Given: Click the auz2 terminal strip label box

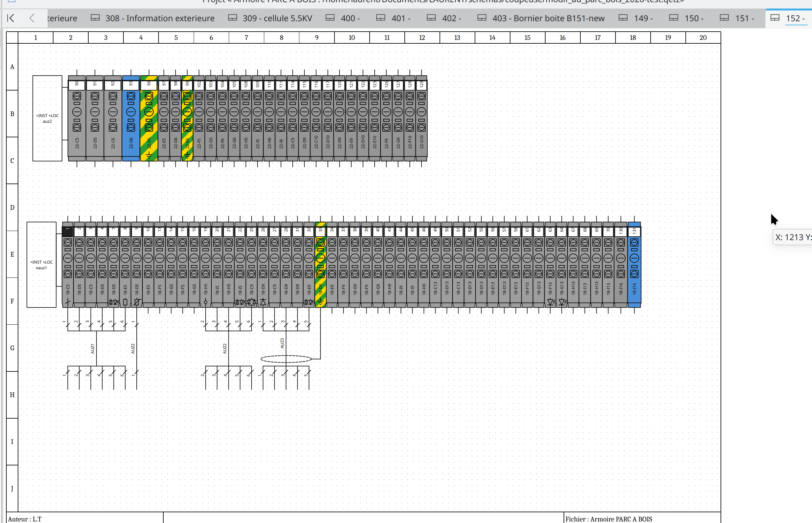Looking at the screenshot, I should [x=47, y=118].
